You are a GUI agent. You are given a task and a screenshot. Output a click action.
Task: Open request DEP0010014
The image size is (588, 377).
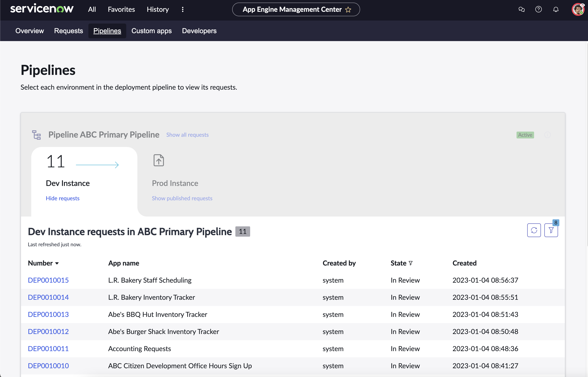pos(48,297)
